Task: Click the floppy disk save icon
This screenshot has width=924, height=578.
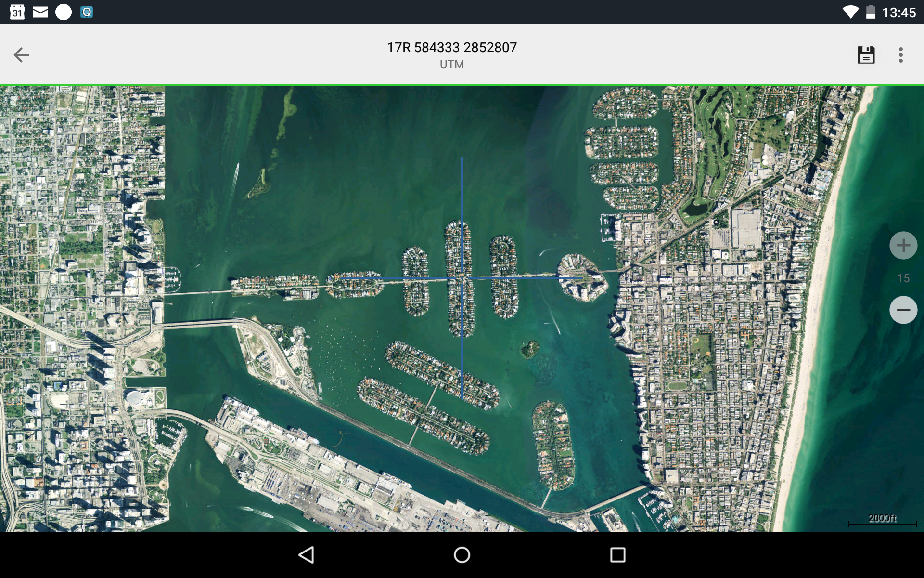Action: coord(866,55)
